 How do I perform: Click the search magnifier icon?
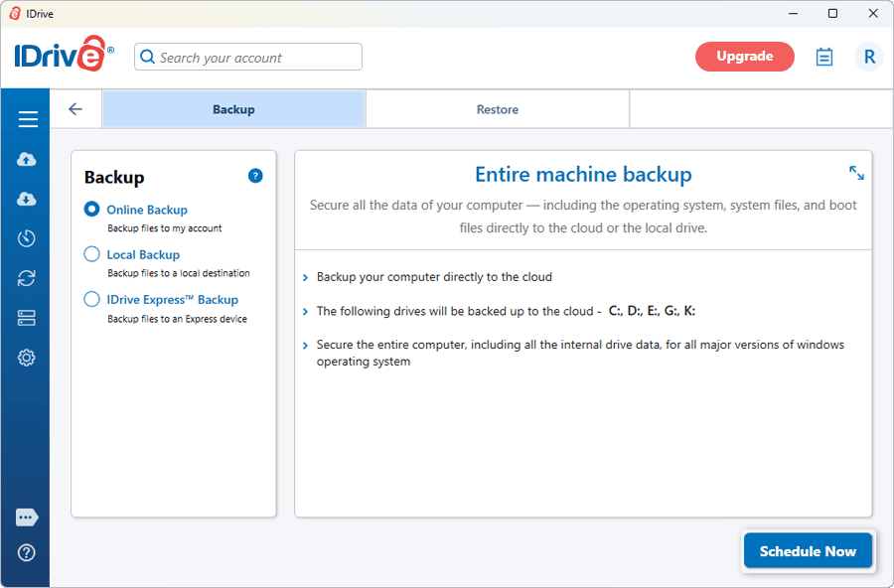tap(147, 57)
